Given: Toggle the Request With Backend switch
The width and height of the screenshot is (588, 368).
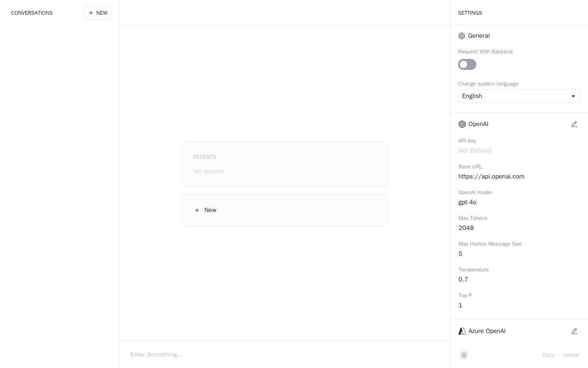Looking at the screenshot, I should [x=467, y=64].
